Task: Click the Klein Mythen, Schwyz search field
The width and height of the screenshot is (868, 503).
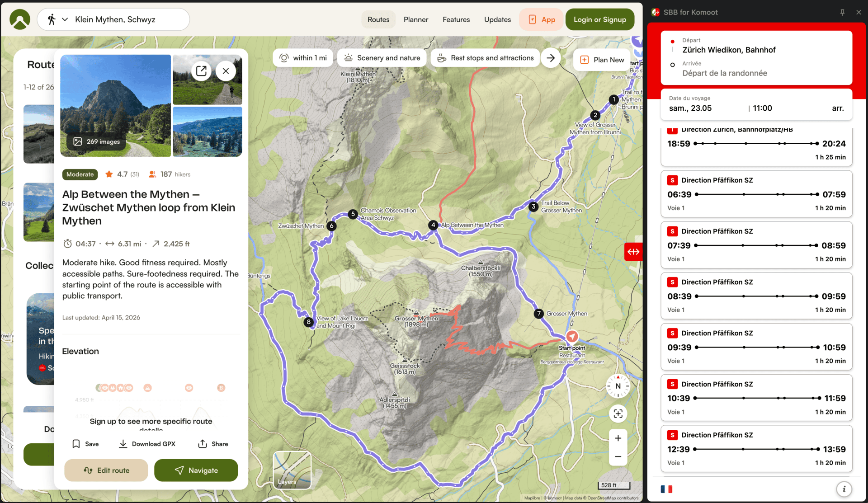Action: coord(115,19)
